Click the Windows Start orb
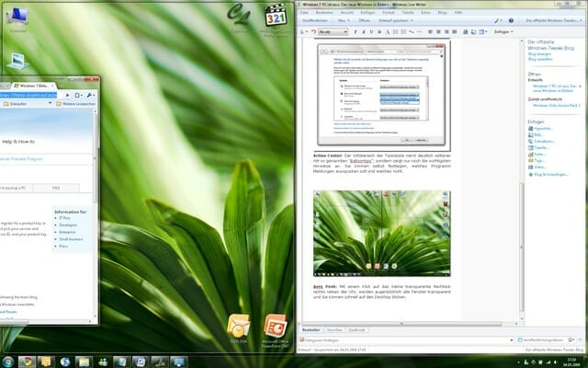The image size is (588, 368). point(8,361)
